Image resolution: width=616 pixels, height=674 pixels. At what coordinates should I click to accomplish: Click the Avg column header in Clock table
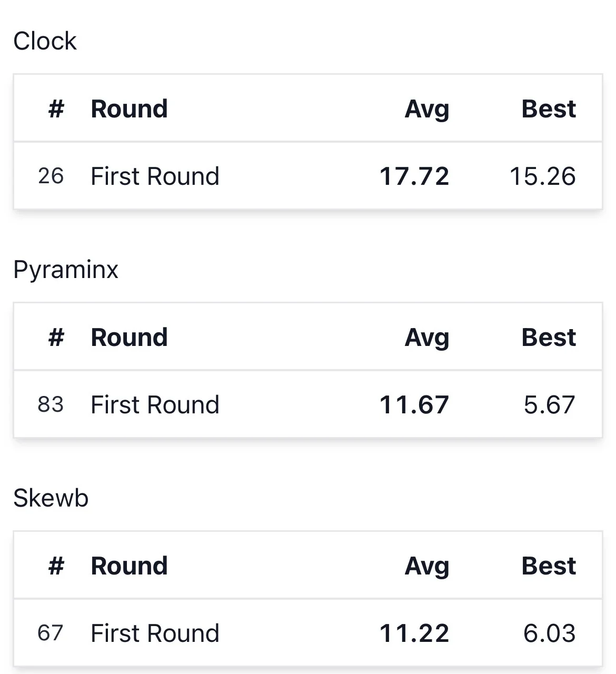[x=427, y=110]
